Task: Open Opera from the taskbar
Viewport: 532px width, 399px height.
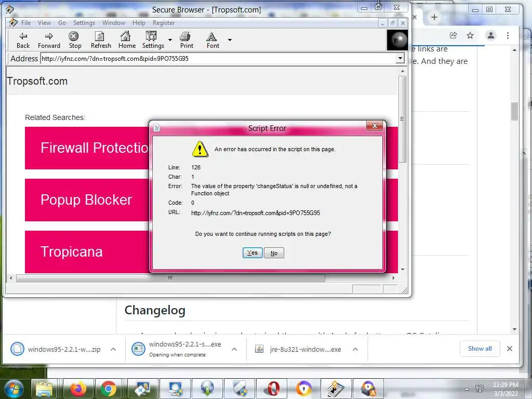Action: 272,389
